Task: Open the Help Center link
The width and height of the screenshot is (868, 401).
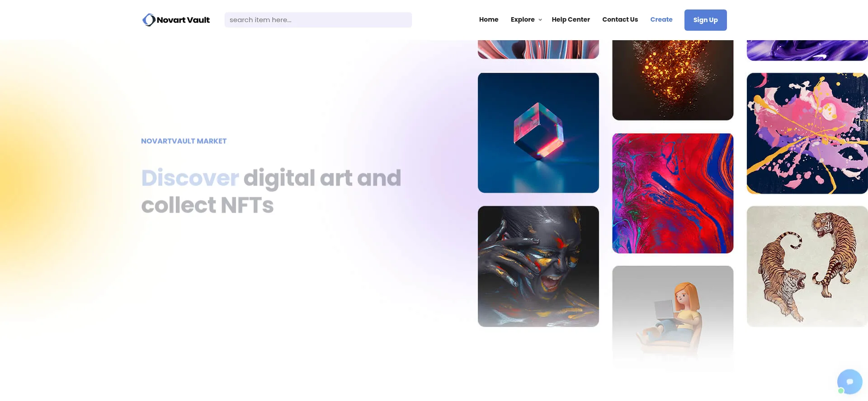Action: click(x=571, y=19)
